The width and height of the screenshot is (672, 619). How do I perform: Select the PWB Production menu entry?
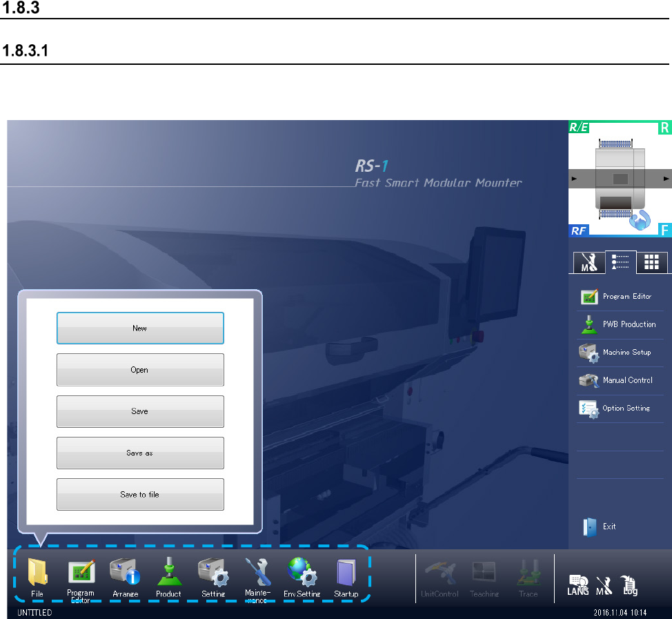(620, 325)
